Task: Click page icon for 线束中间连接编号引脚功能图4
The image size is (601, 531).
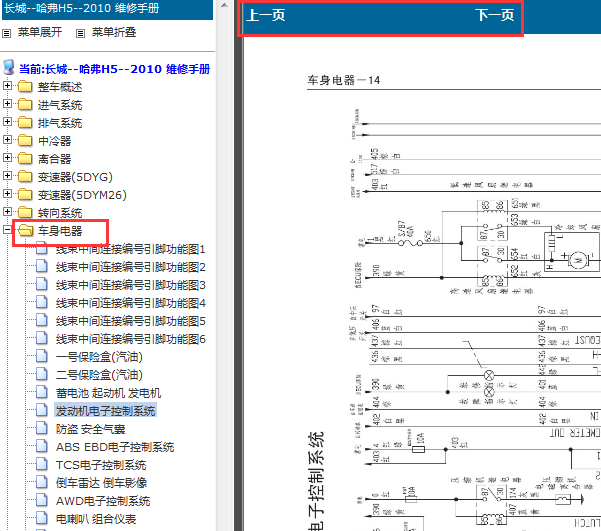Action: click(42, 302)
